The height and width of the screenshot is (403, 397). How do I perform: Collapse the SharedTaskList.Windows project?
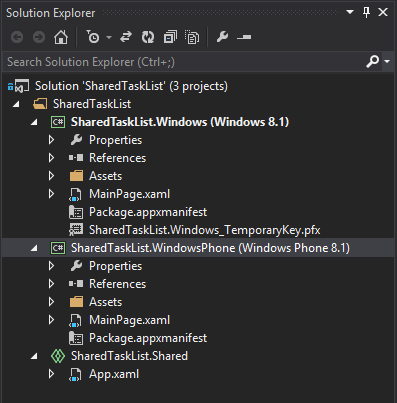pos(34,122)
